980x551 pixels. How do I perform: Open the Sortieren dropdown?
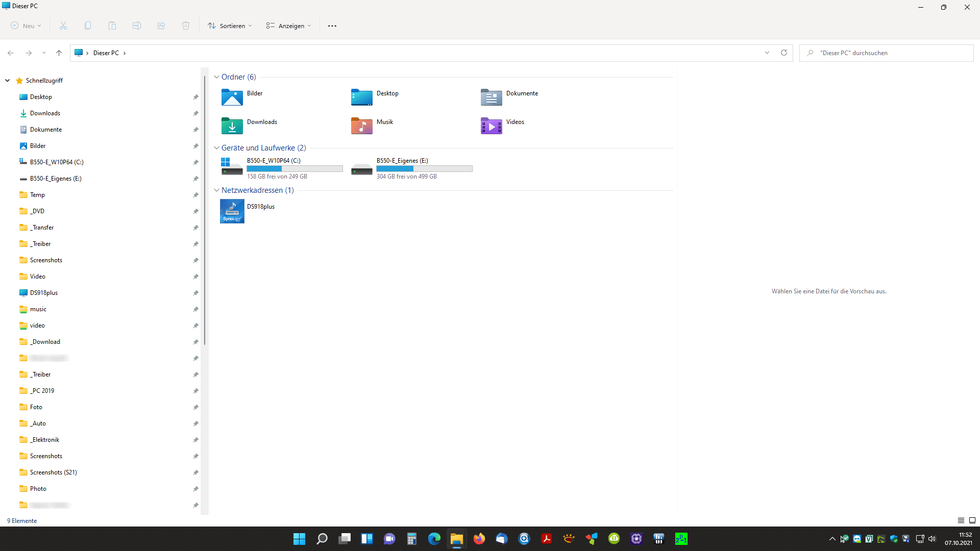point(230,26)
